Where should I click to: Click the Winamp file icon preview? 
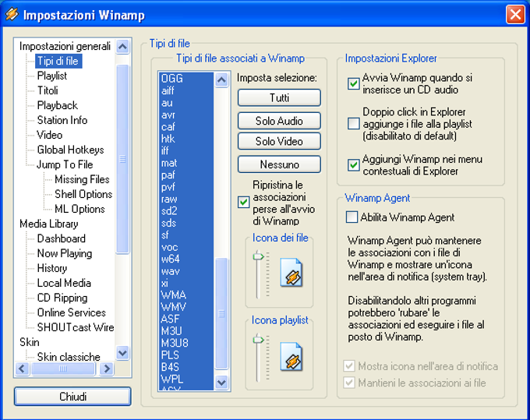(x=291, y=273)
